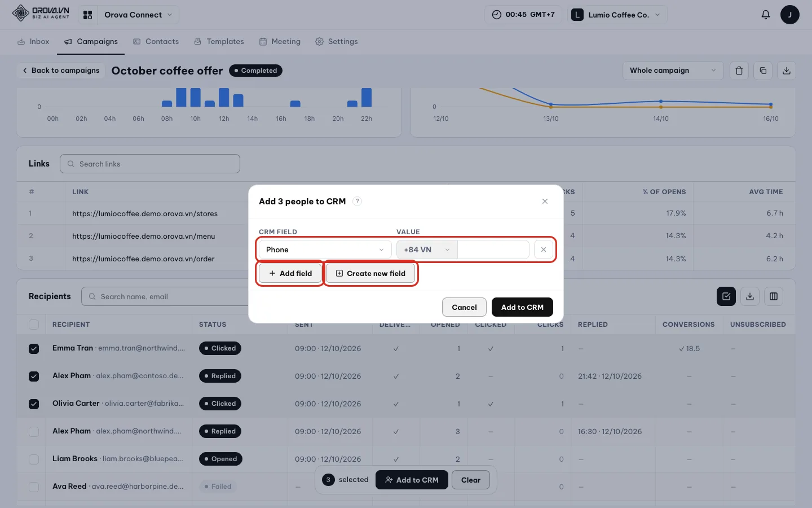Focus the Search name, email field
The height and width of the screenshot is (508, 812).
point(165,296)
